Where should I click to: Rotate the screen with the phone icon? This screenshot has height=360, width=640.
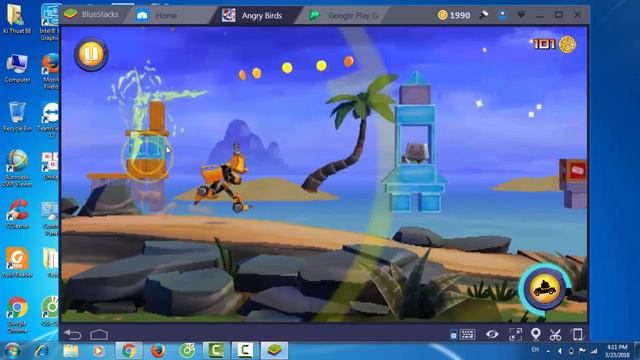577,334
